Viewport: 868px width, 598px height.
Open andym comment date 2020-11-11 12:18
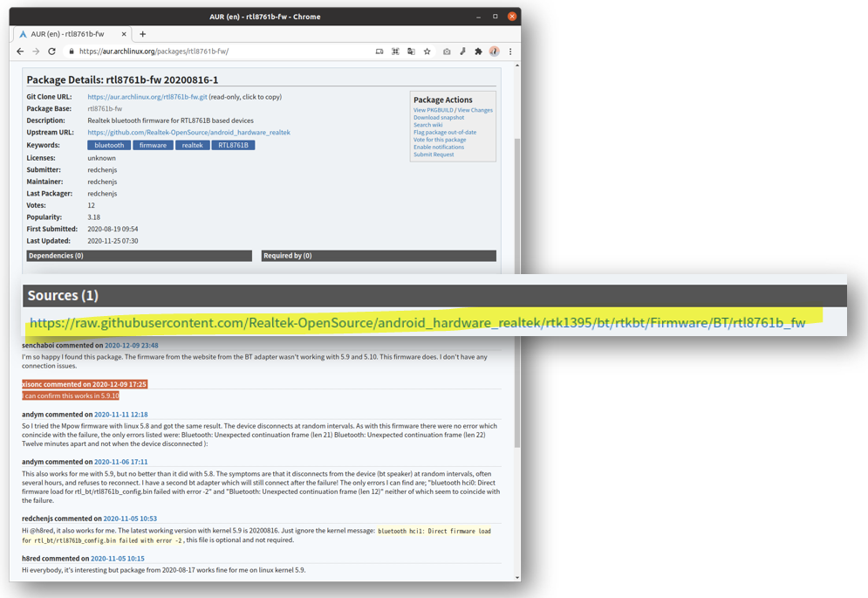(120, 415)
